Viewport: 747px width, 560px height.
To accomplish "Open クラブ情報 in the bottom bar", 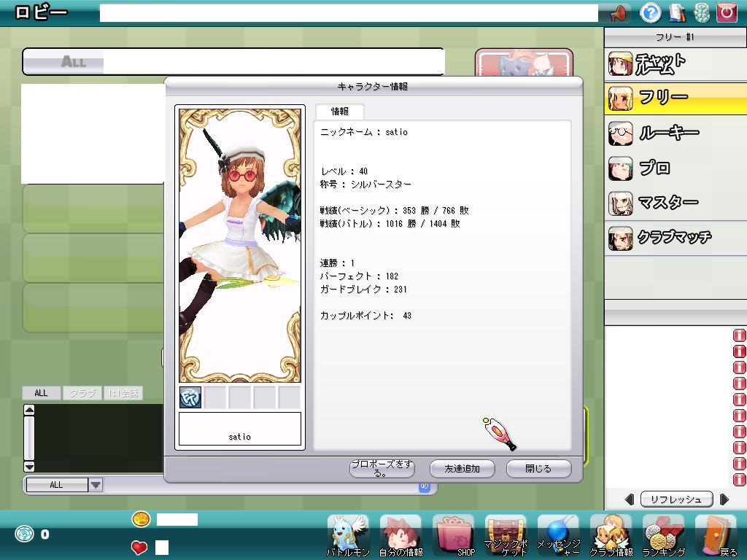I will click(611, 535).
